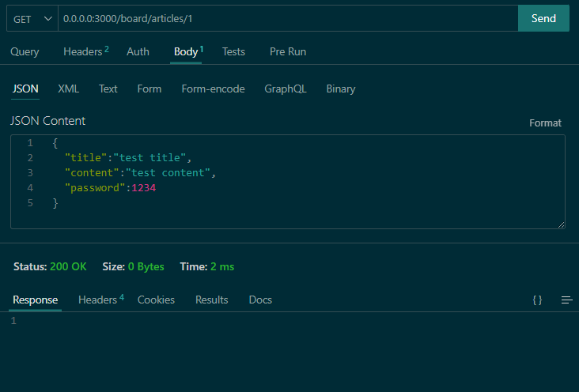
Task: Click the "password" key in JSON
Action: (x=95, y=188)
